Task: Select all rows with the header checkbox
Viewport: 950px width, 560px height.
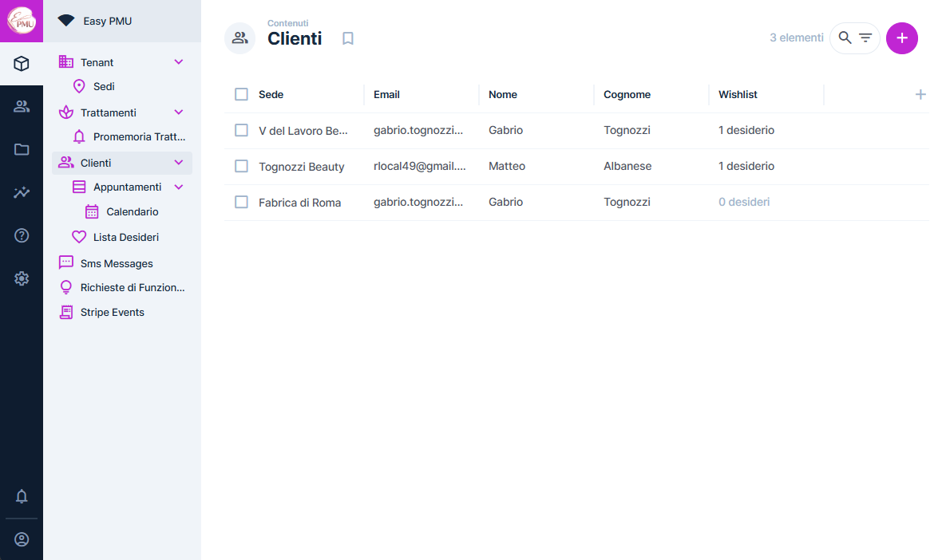Action: 241,93
